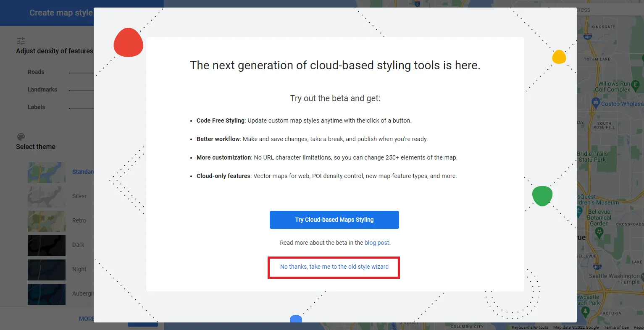The width and height of the screenshot is (644, 330).
Task: Click the green tree marker near Factoria
Action: tap(586, 311)
